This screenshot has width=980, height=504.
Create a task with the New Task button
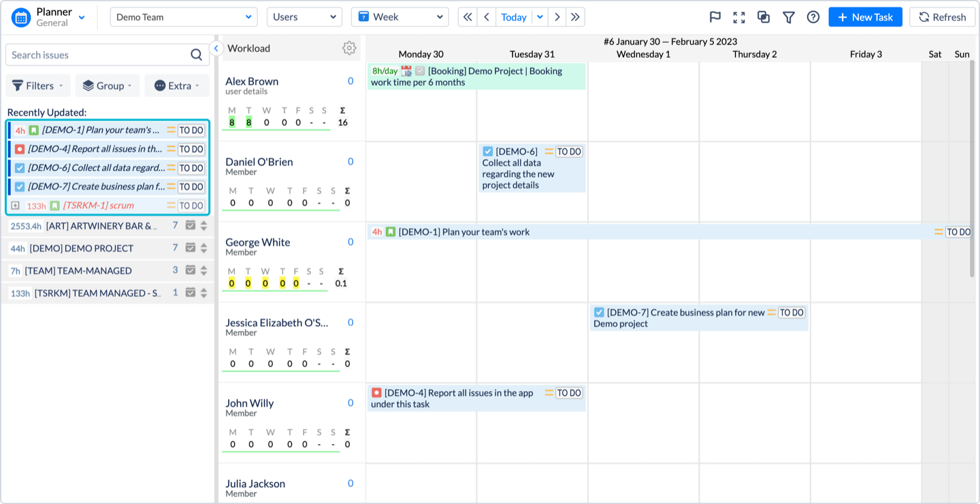point(865,16)
